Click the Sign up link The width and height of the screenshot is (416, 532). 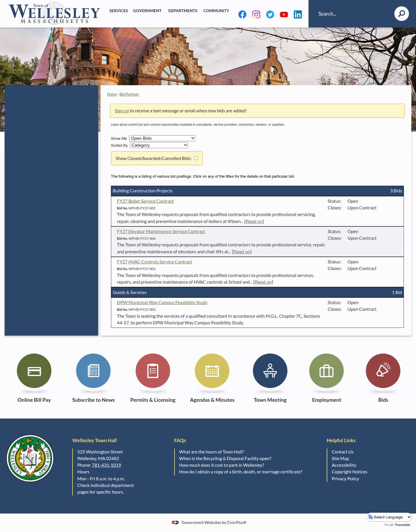pyautogui.click(x=122, y=111)
